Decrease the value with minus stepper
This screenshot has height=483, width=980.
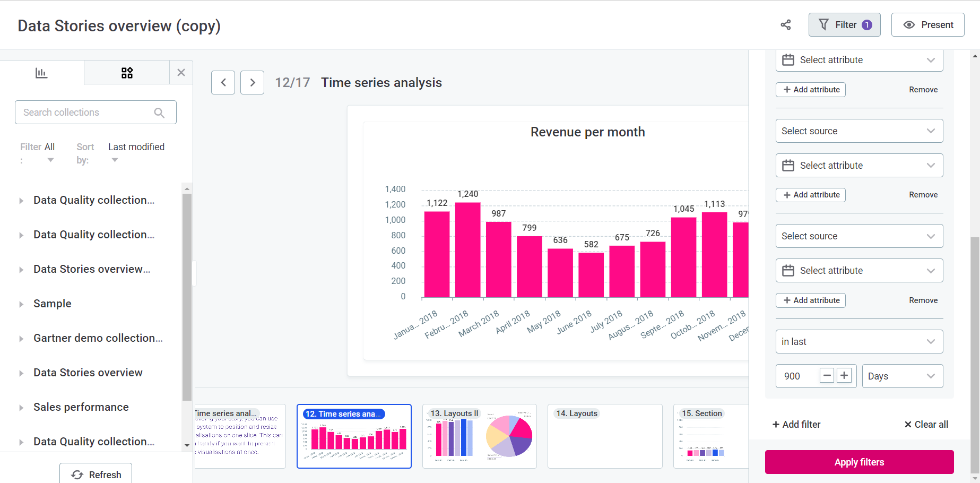pyautogui.click(x=827, y=376)
